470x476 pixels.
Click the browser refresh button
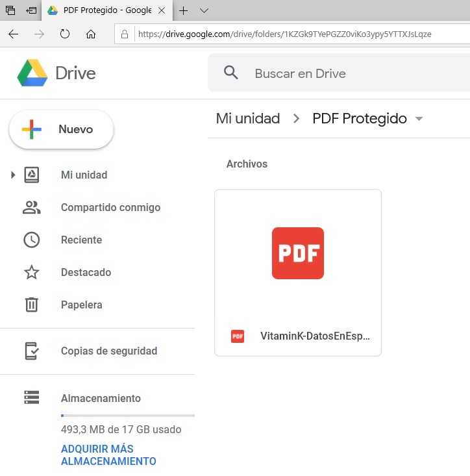tap(65, 34)
